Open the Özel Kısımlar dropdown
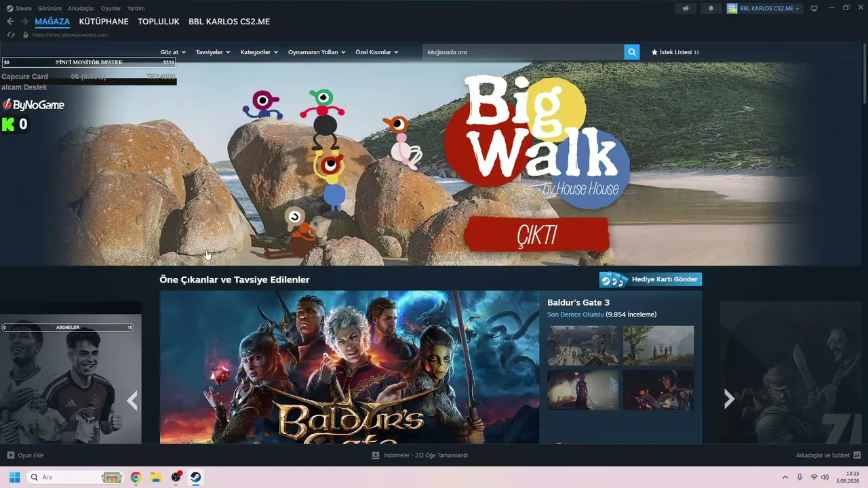The image size is (868, 488). click(x=377, y=52)
